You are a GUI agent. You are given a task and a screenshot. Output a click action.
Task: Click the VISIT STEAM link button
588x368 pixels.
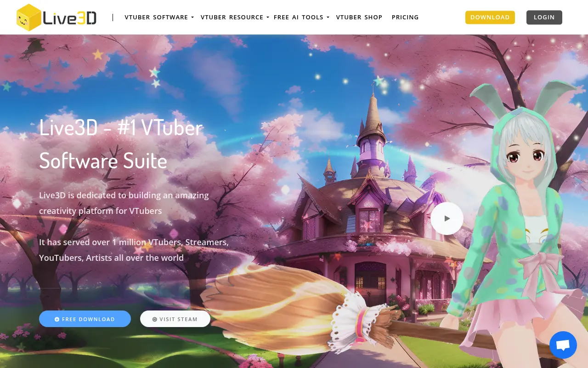(175, 319)
